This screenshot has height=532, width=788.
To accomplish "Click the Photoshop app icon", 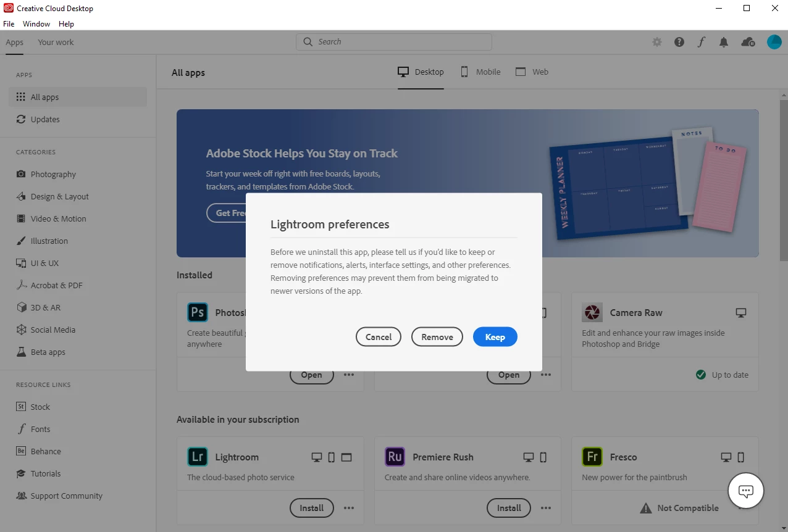I will [x=198, y=312].
